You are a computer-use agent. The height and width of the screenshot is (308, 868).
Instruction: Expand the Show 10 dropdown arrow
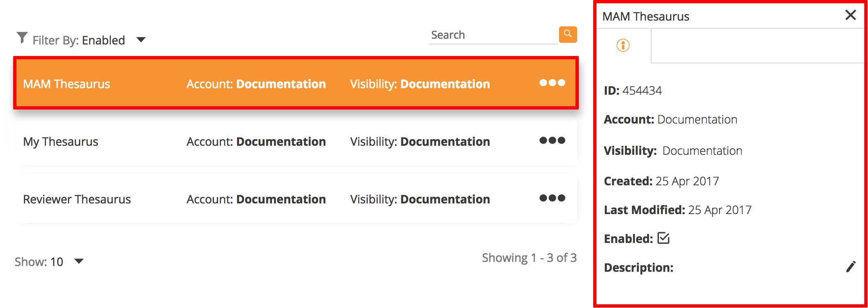click(x=79, y=261)
